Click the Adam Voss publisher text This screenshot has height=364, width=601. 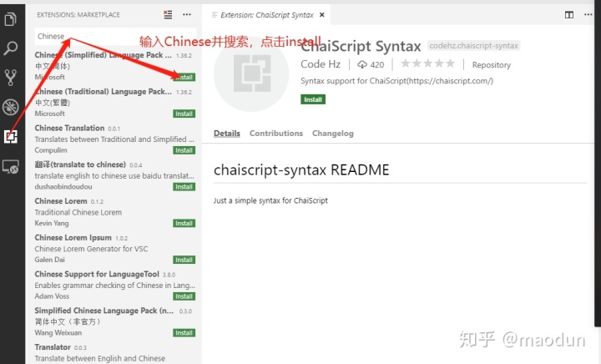point(52,296)
